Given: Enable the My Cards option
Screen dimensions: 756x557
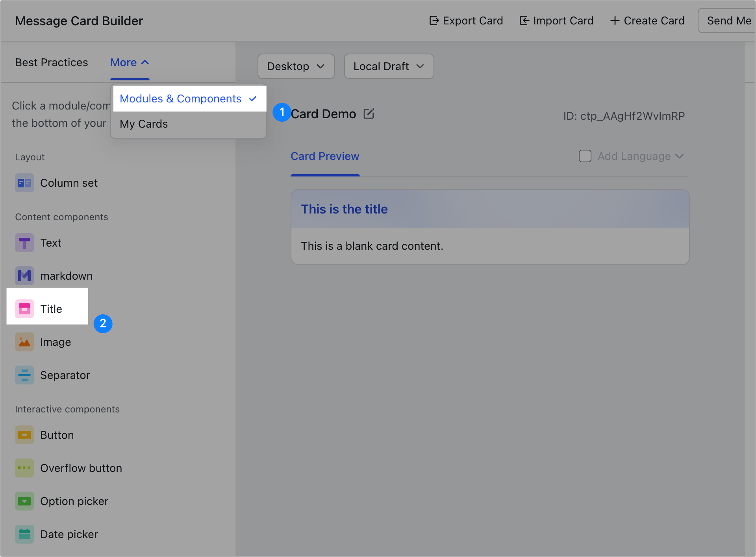Looking at the screenshot, I should click(x=144, y=124).
